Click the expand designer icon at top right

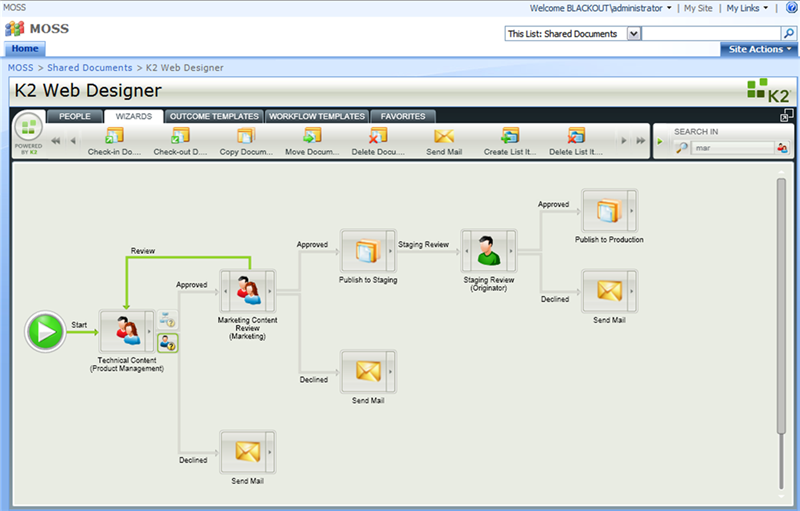click(786, 116)
